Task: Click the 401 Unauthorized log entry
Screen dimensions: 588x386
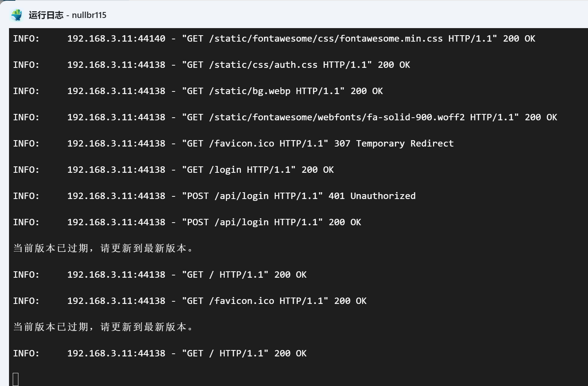Action: point(214,196)
